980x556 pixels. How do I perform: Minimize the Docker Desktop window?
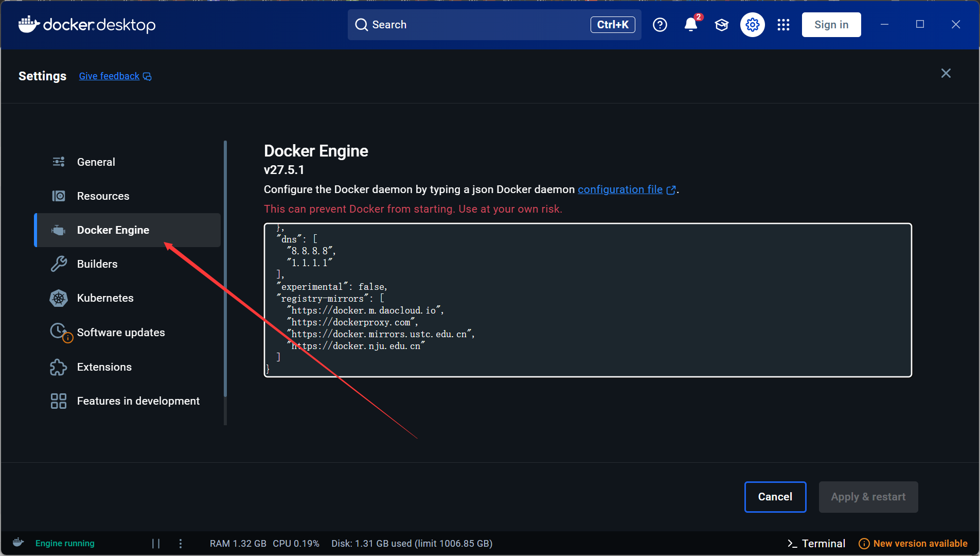(884, 24)
